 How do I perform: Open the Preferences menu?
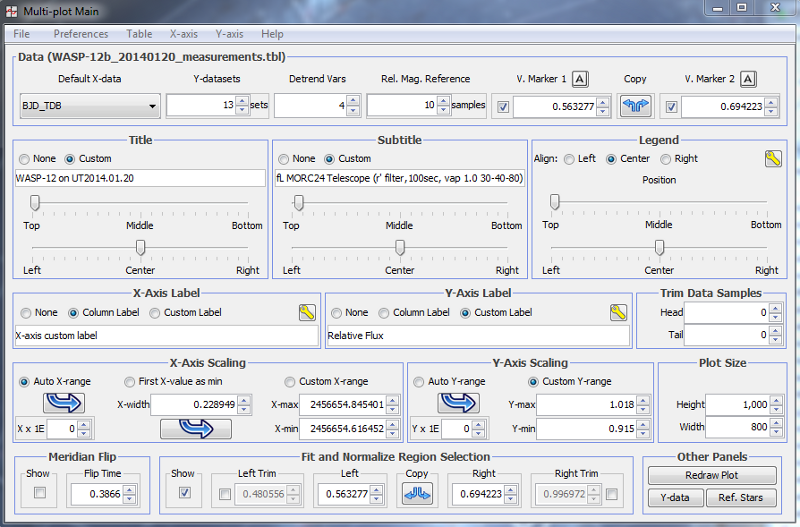(81, 34)
